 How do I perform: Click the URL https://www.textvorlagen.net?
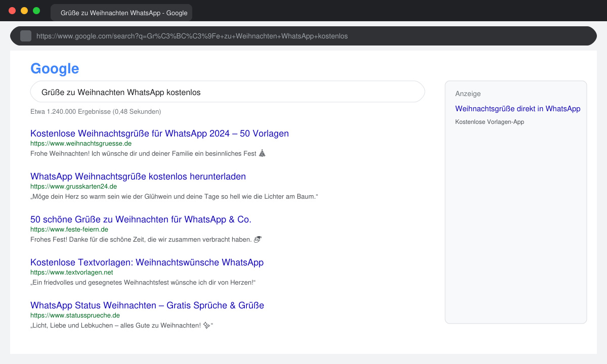coord(71,272)
